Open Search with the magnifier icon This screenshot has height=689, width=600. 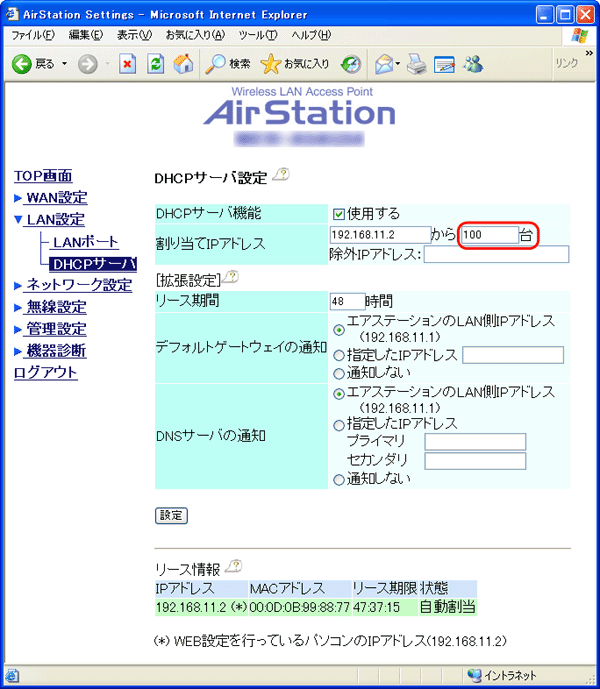pos(215,64)
